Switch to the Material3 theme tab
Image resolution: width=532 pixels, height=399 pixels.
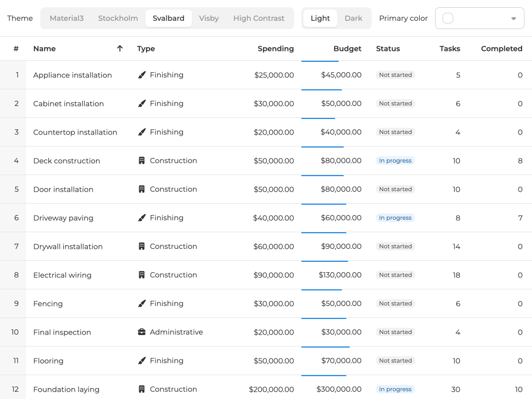click(x=66, y=18)
